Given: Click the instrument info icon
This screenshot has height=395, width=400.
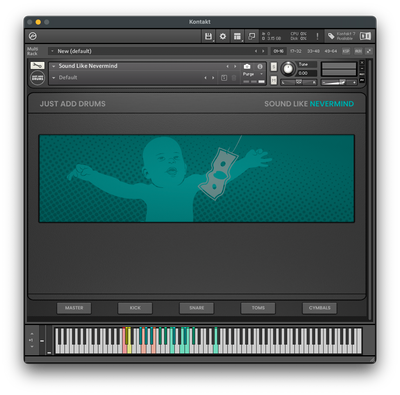Looking at the screenshot, I should [260, 67].
